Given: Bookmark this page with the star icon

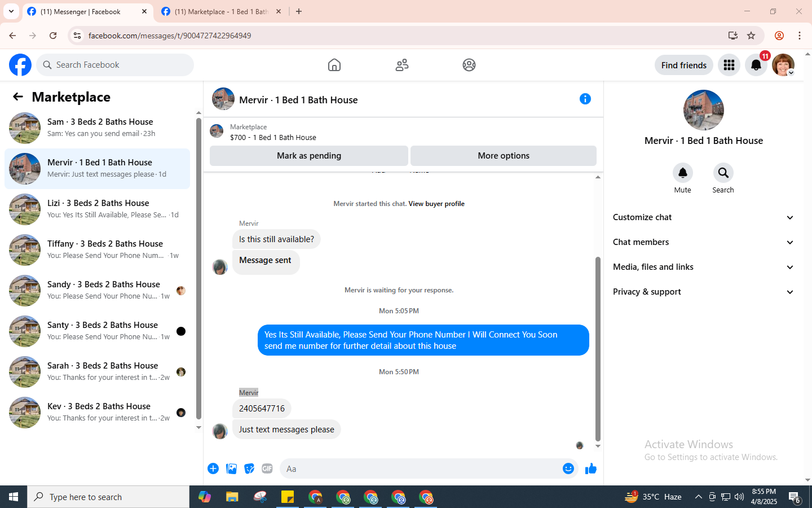Looking at the screenshot, I should [x=751, y=36].
